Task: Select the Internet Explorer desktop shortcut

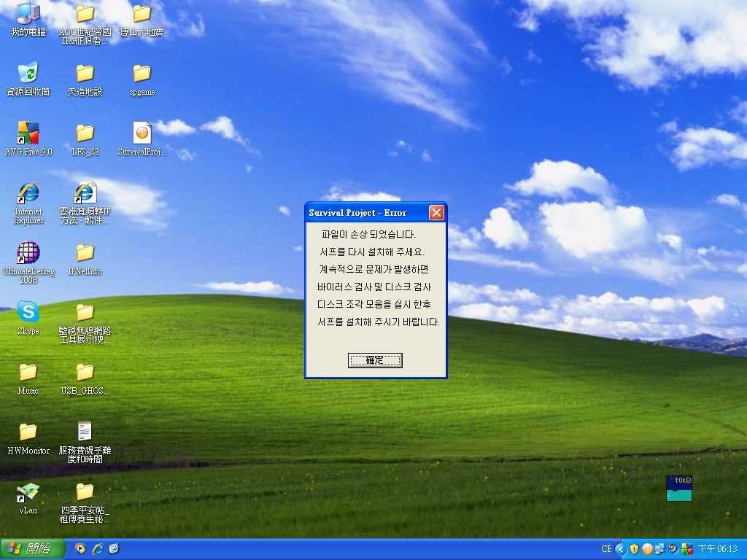Action: [28, 203]
